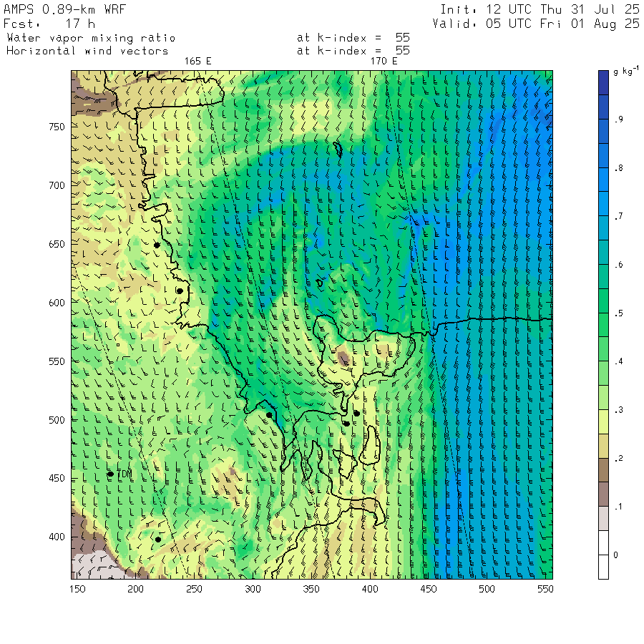Click the '400' x-axis tick label
Viewport: 644px width, 644px height.
[370, 590]
